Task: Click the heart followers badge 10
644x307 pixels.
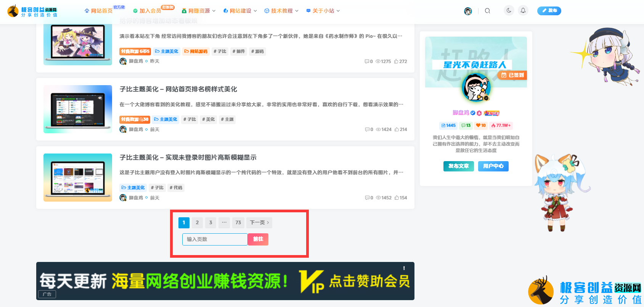Action: pyautogui.click(x=481, y=125)
